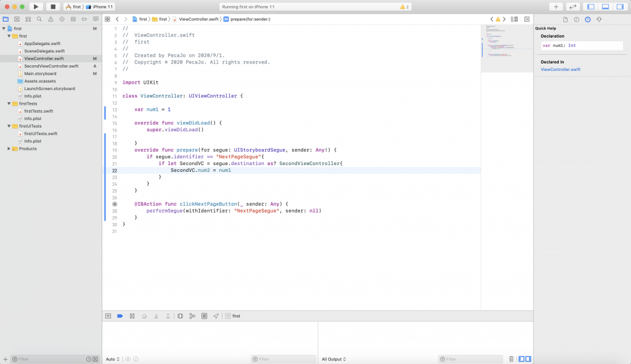
Task: Click the Step over debug button
Action: coord(144,316)
